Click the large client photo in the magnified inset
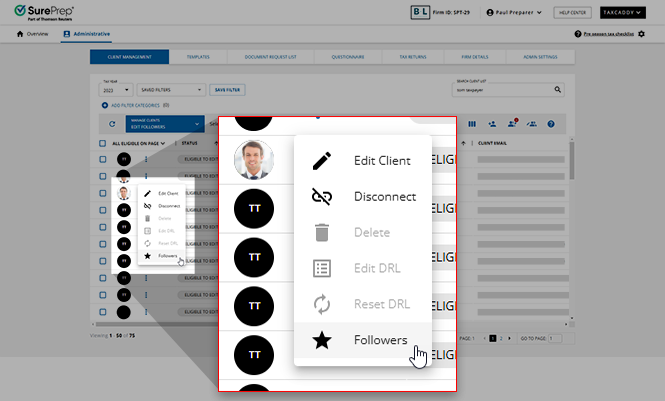The image size is (665, 401). [254, 160]
